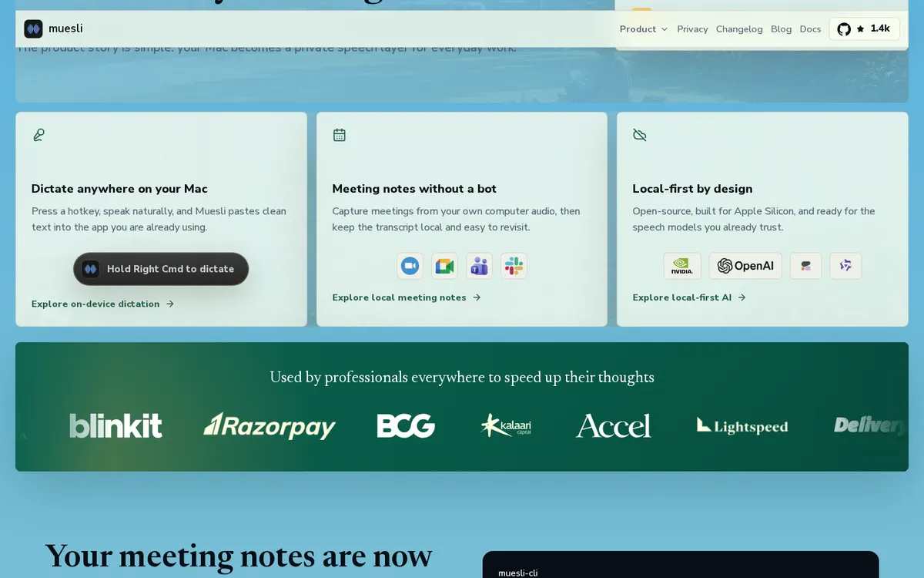Click the microphone icon on dictation card
Viewport: 924px width, 578px height.
coord(38,135)
